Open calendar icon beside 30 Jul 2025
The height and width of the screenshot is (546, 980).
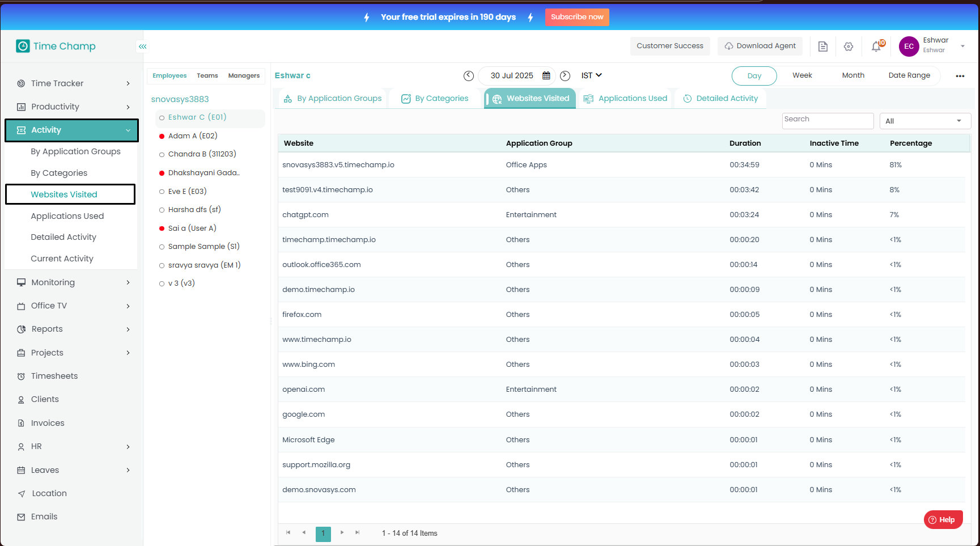coord(546,75)
